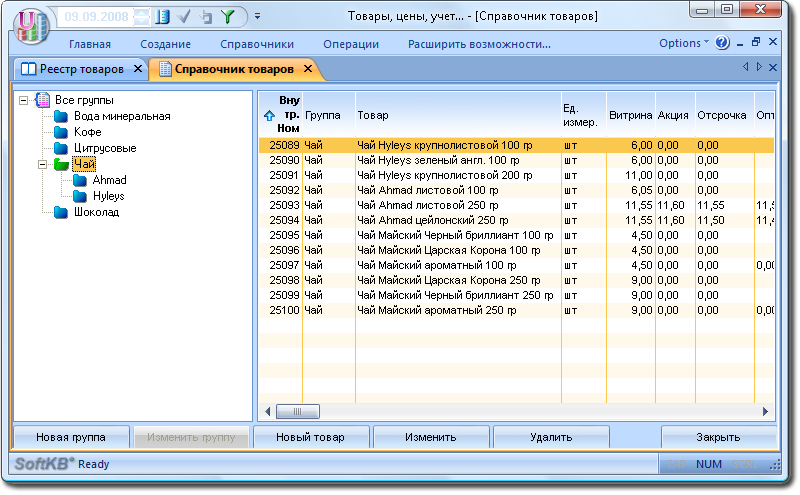The width and height of the screenshot is (800, 495).
Task: Click the Новая группа button
Action: [x=71, y=437]
